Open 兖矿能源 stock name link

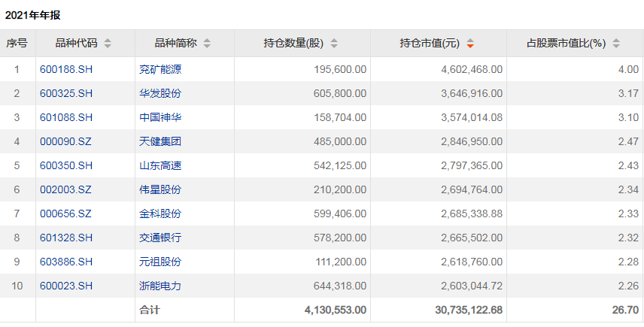pyautogui.click(x=160, y=69)
